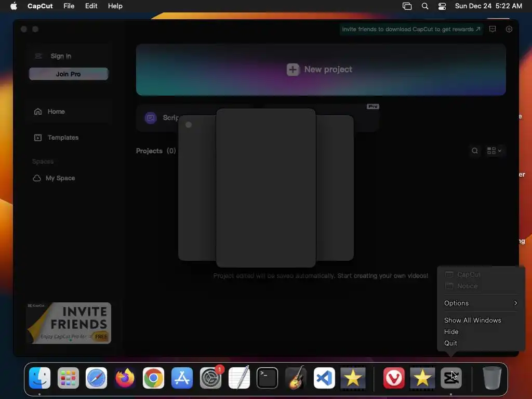Open Finder from the Dock
532x399 pixels.
click(x=39, y=378)
